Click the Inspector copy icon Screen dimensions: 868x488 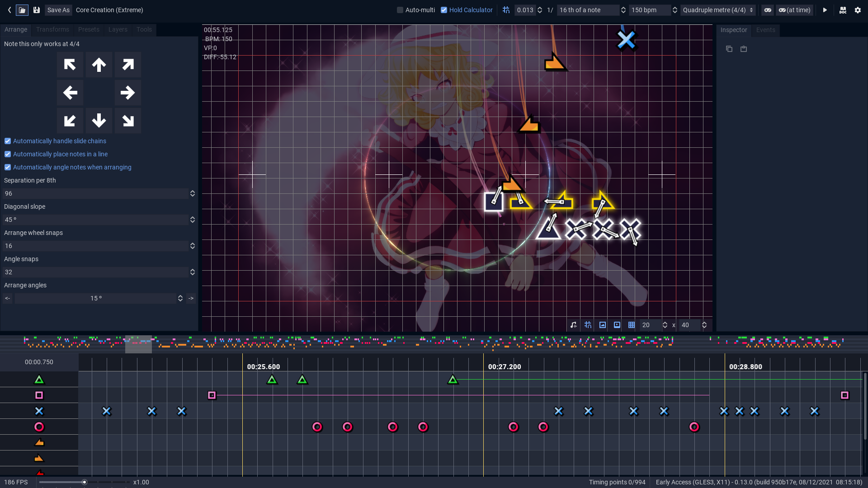click(x=729, y=49)
